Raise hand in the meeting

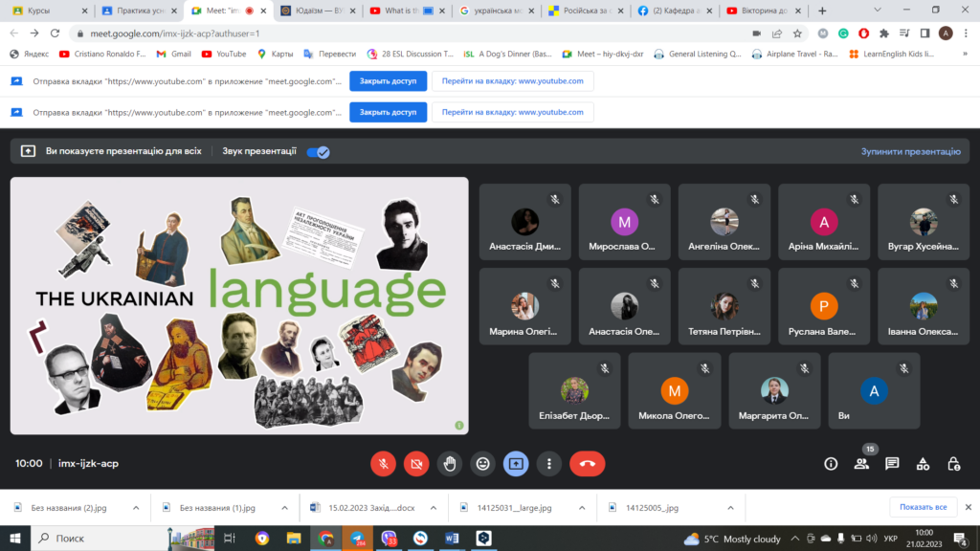(450, 464)
